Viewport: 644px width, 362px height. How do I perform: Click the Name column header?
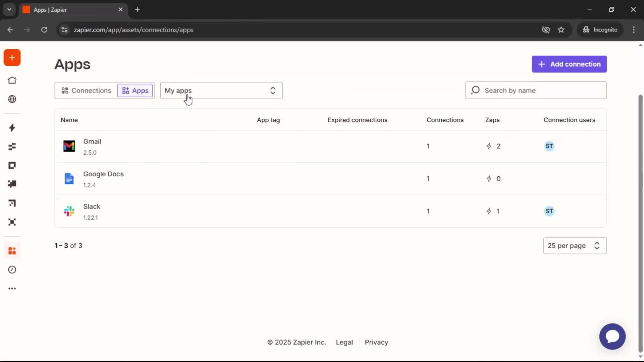[69, 120]
